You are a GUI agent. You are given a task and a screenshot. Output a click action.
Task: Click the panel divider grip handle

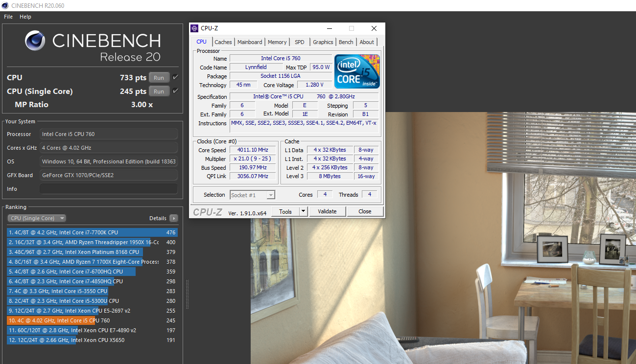(x=187, y=295)
